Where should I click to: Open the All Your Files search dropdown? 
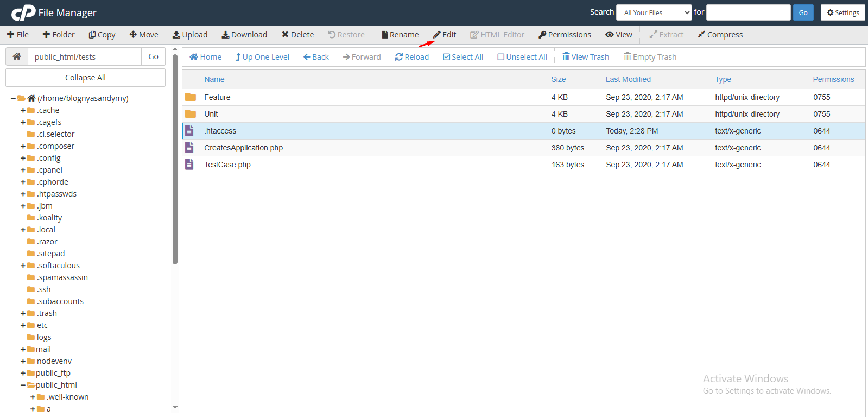(x=654, y=12)
